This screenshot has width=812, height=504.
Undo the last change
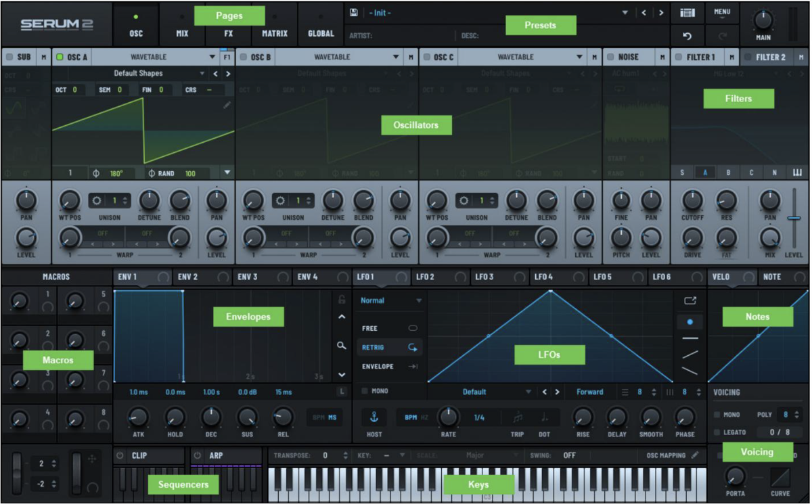pyautogui.click(x=687, y=35)
